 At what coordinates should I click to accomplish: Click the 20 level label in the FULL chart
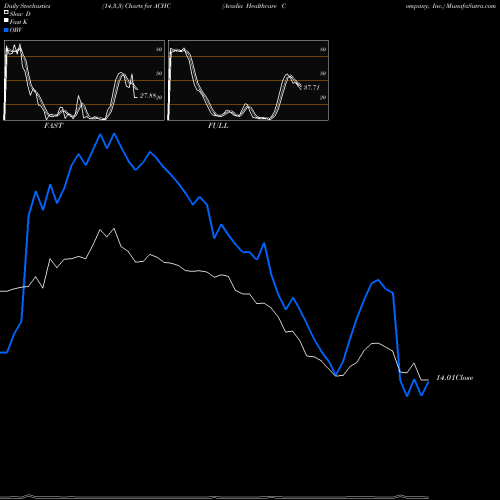point(323,97)
